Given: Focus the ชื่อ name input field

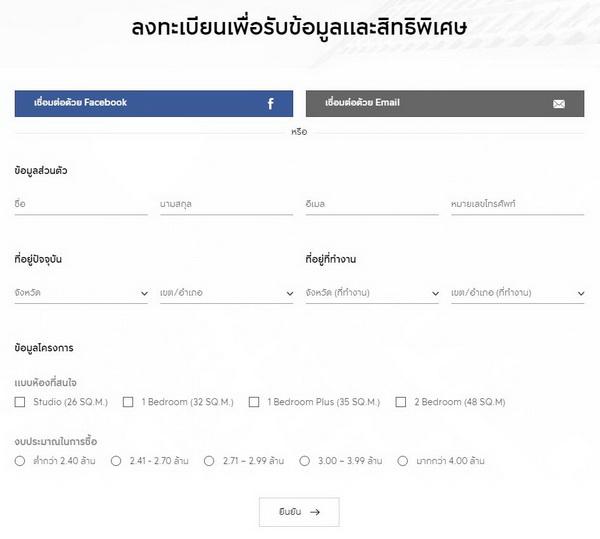Looking at the screenshot, I should (81, 204).
